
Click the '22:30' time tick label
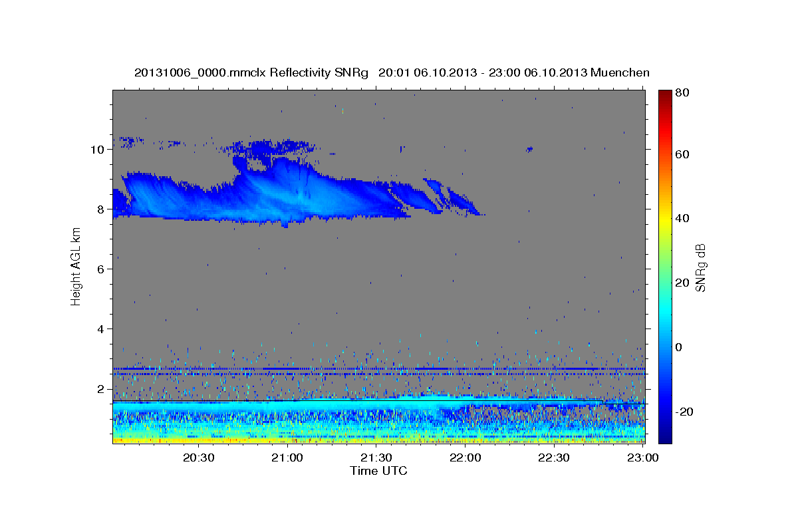click(x=554, y=458)
